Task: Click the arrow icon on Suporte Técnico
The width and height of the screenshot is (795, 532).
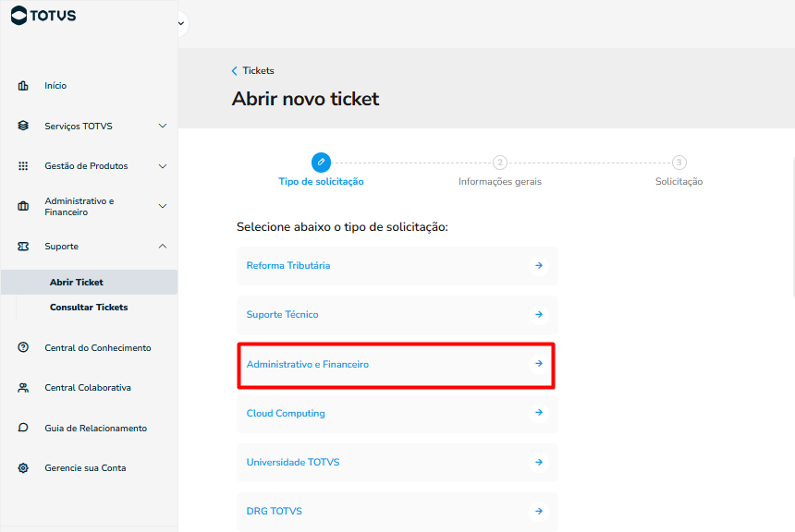Action: coord(539,315)
